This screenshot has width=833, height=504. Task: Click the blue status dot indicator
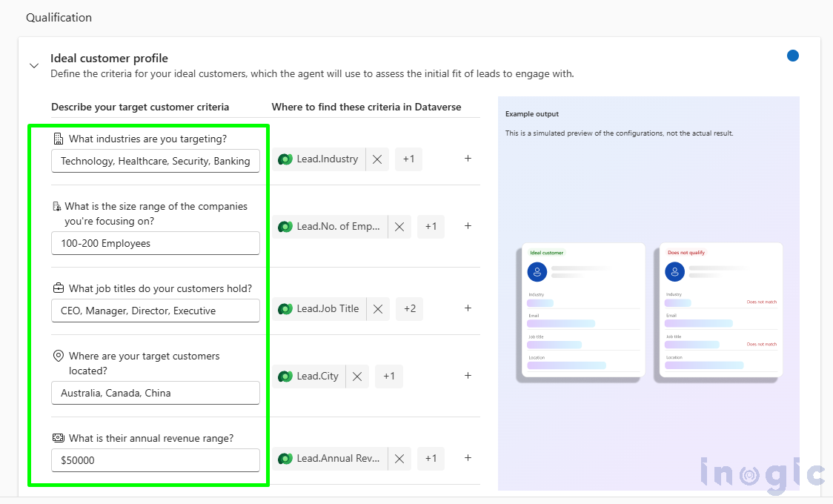(793, 56)
